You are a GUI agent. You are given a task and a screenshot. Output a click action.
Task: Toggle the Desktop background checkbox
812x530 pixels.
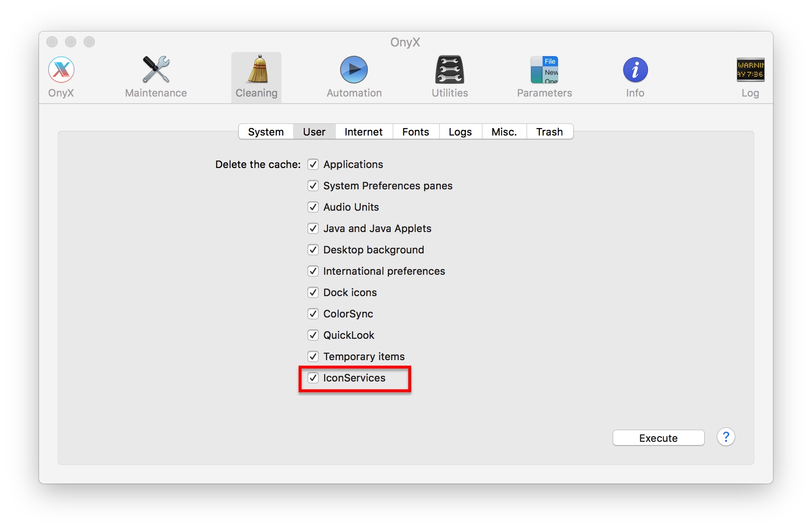pos(313,250)
